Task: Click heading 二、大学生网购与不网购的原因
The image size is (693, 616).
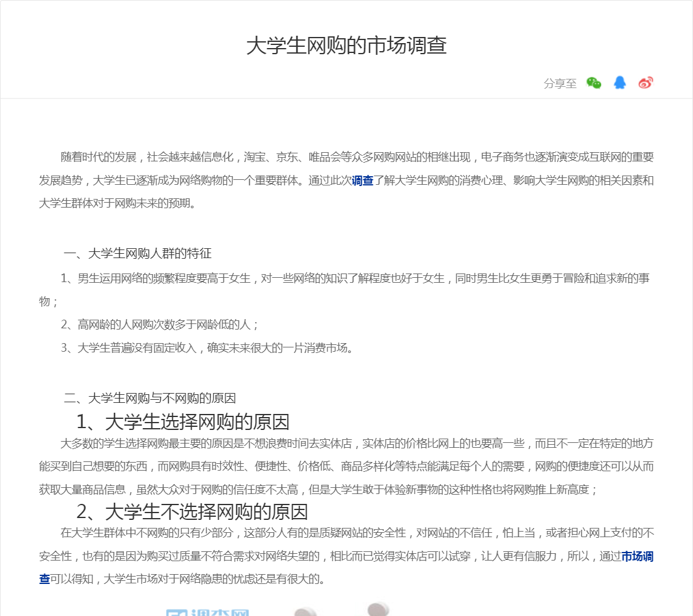Action: click(x=150, y=398)
